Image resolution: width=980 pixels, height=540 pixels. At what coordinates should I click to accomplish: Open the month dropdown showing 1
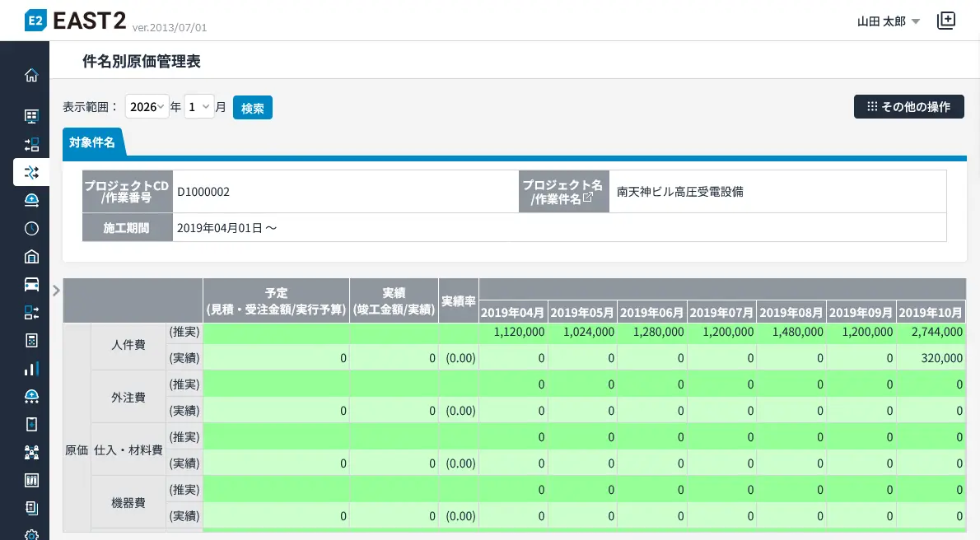(x=198, y=107)
